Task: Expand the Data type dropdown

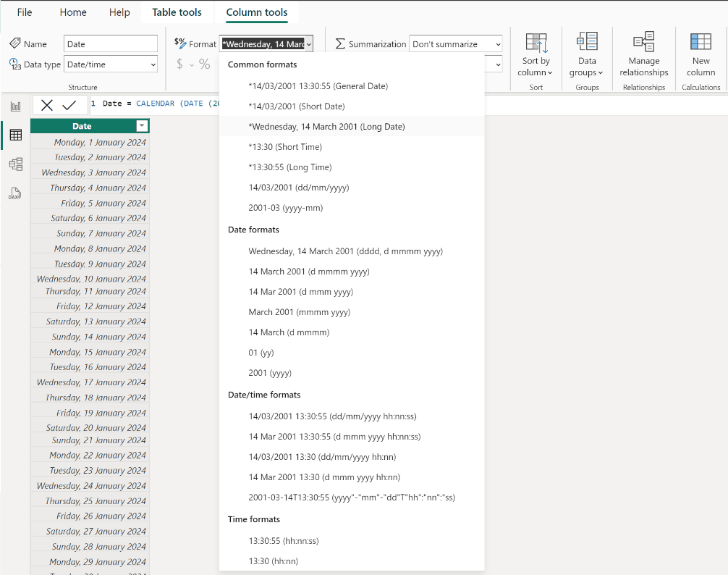Action: tap(111, 64)
